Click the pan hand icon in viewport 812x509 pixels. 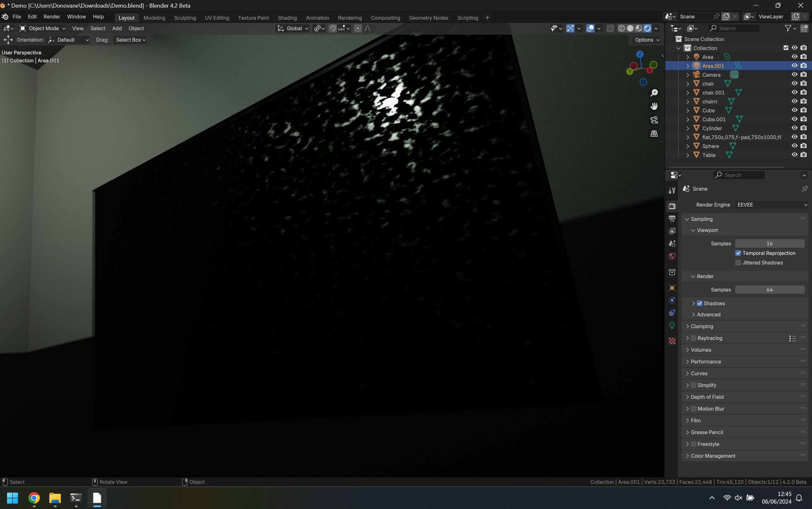point(654,106)
